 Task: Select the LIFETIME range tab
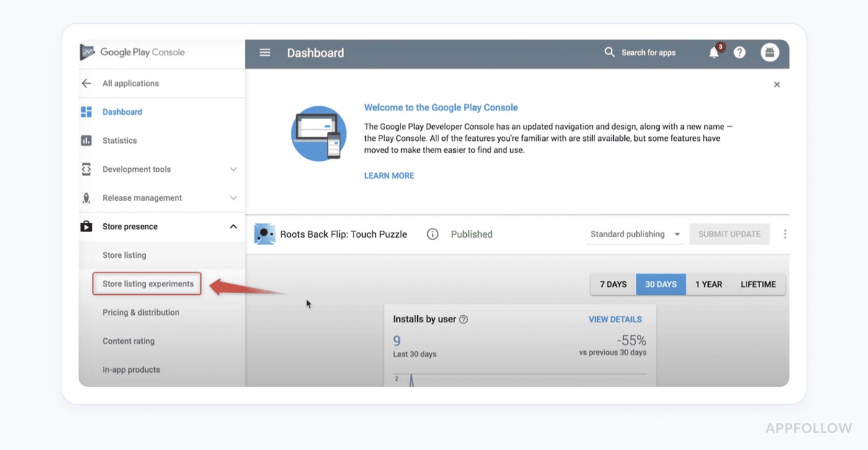758,284
